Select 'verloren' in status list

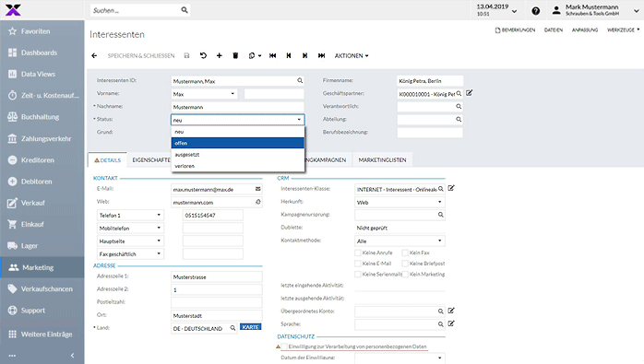point(238,166)
